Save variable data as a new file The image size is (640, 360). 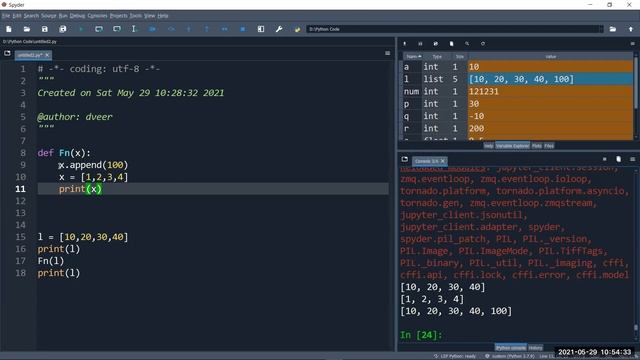(x=436, y=44)
